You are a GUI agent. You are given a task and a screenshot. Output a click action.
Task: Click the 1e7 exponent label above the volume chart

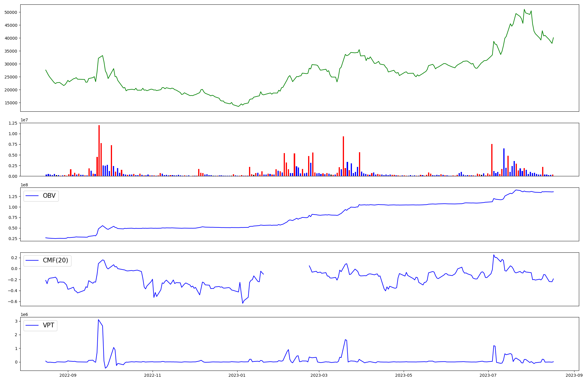pyautogui.click(x=24, y=120)
